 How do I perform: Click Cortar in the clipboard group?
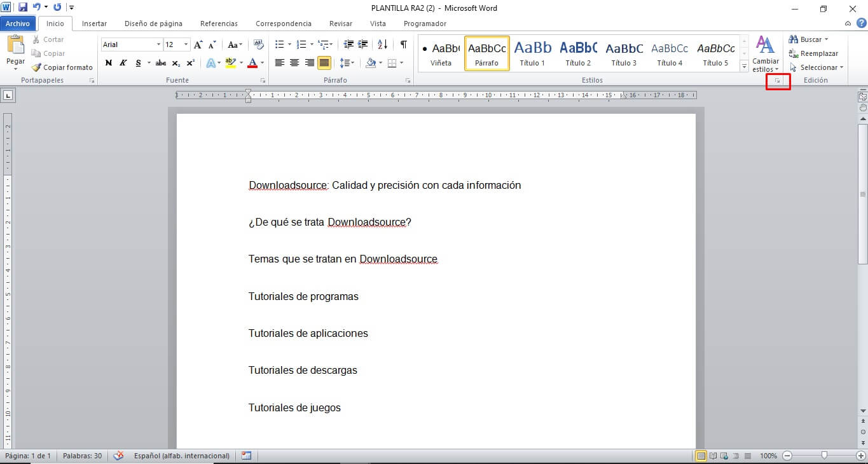(x=48, y=39)
